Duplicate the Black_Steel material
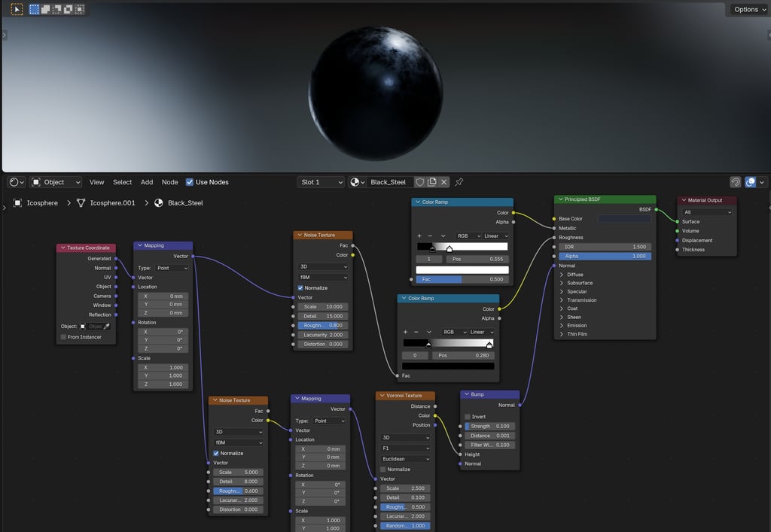 (x=431, y=182)
